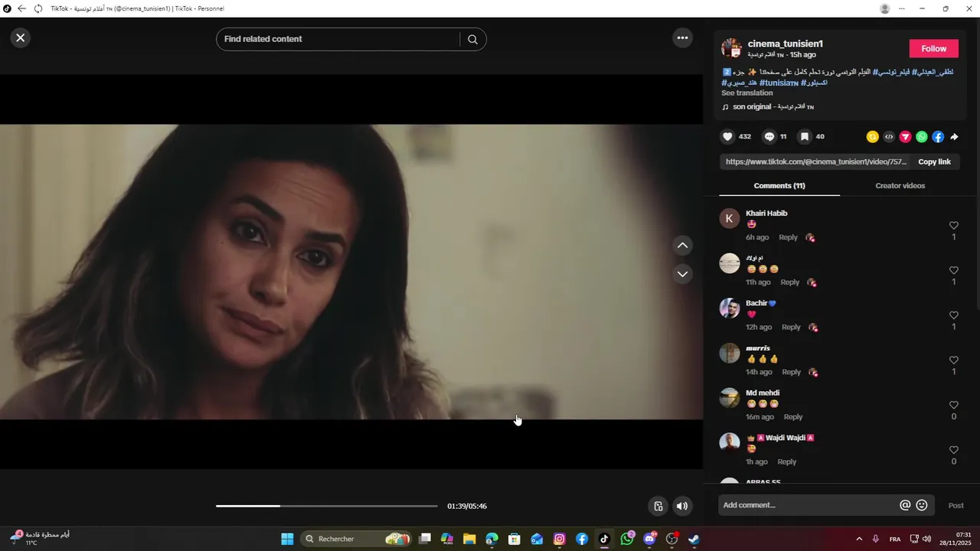The image size is (980, 551).
Task: Click Find related content search field
Action: [x=338, y=39]
